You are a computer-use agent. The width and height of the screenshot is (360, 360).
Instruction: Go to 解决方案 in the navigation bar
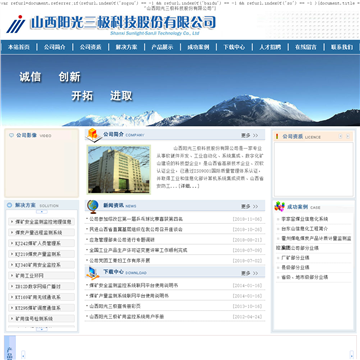(126, 47)
